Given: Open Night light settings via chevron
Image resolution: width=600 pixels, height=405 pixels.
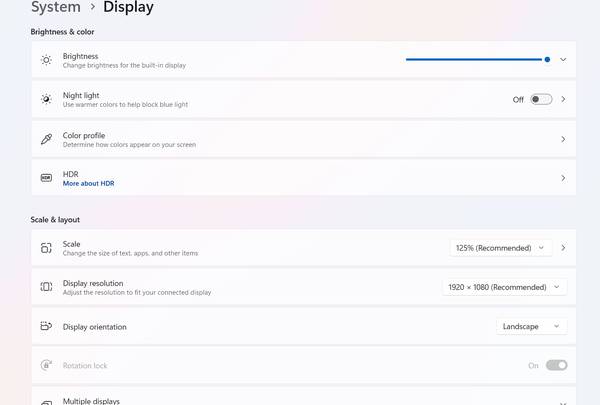Looking at the screenshot, I should tap(563, 99).
